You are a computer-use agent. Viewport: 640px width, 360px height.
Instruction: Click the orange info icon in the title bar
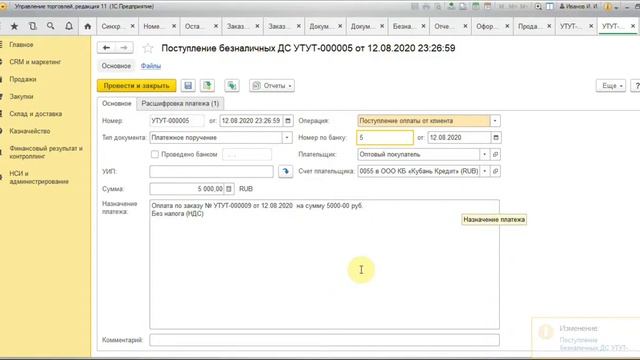tap(608, 7)
